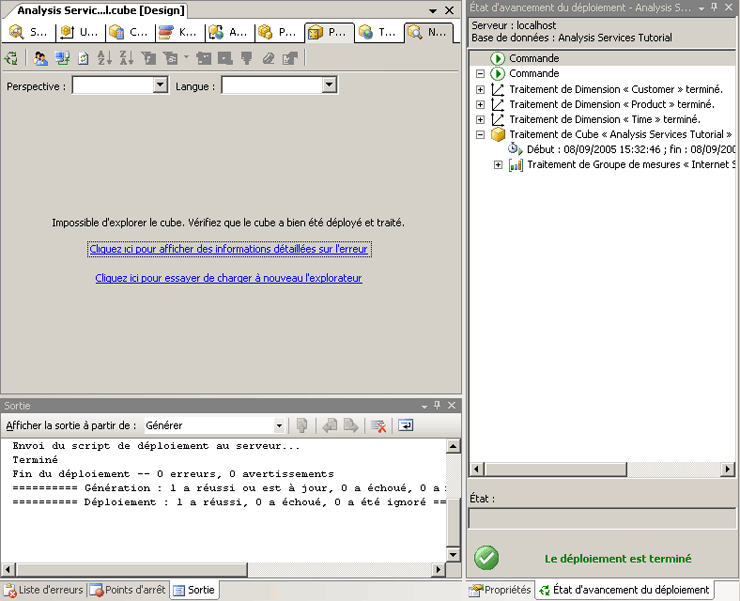Click the previous message icon in Sortie toolbar

329,425
